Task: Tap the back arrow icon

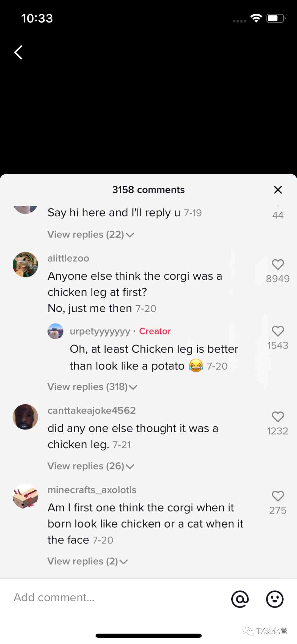Action: click(x=18, y=52)
